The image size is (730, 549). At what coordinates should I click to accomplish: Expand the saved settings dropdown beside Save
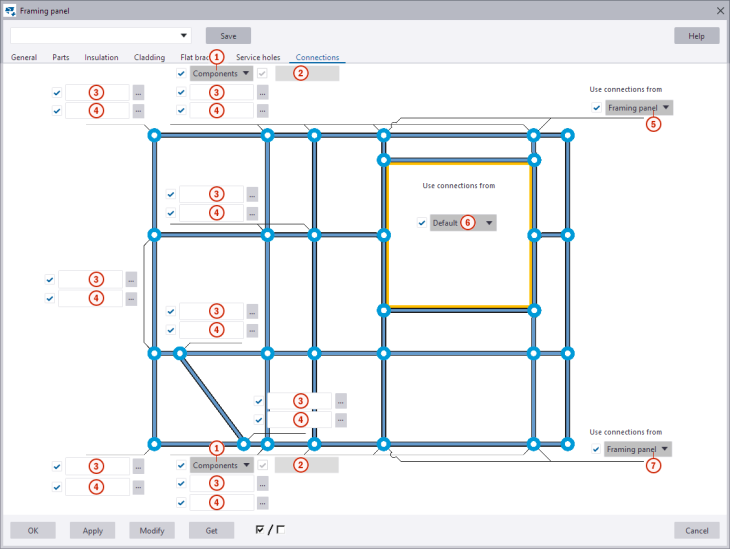click(x=183, y=35)
